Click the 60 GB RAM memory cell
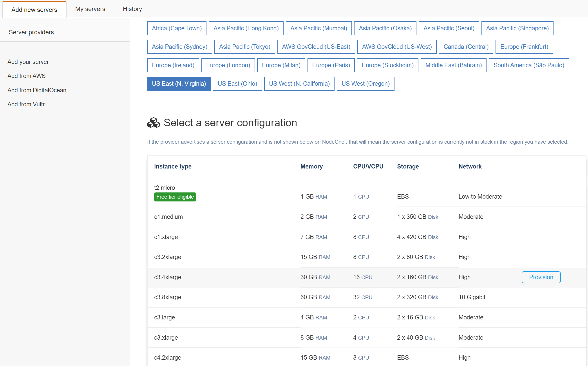This screenshot has height=366, width=588. [315, 297]
